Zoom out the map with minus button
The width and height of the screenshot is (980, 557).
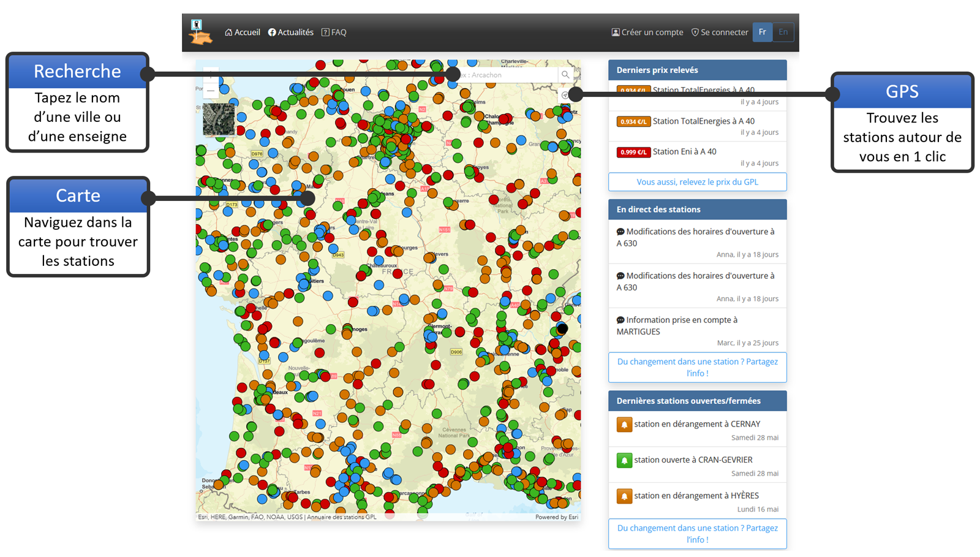tap(211, 91)
